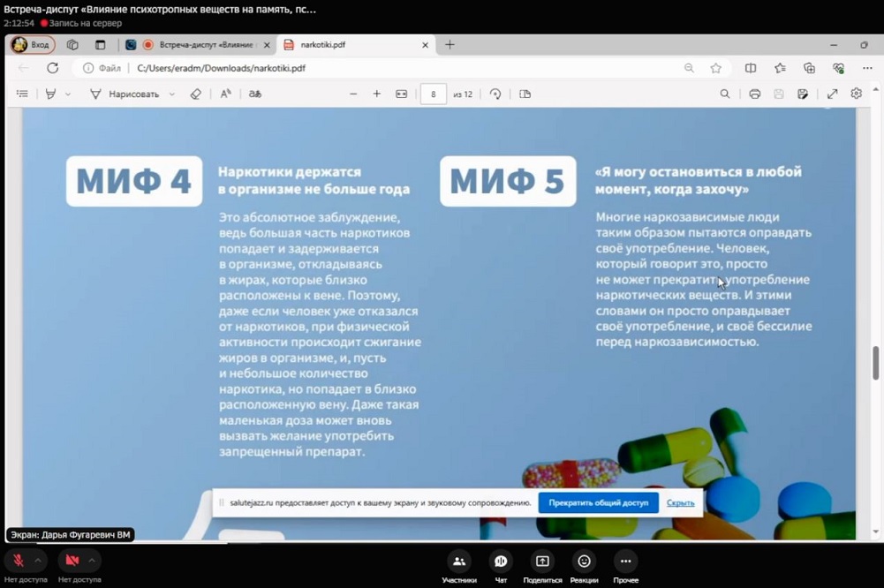Image resolution: width=884 pixels, height=588 pixels.
Task: Open the Реакции reactions menu
Action: point(584,562)
